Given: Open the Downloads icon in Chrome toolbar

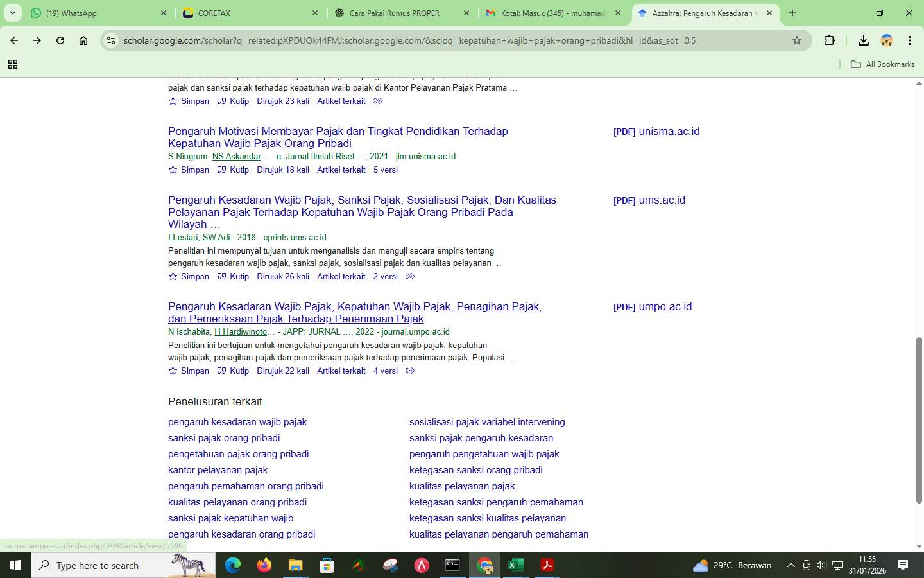Looking at the screenshot, I should (864, 40).
